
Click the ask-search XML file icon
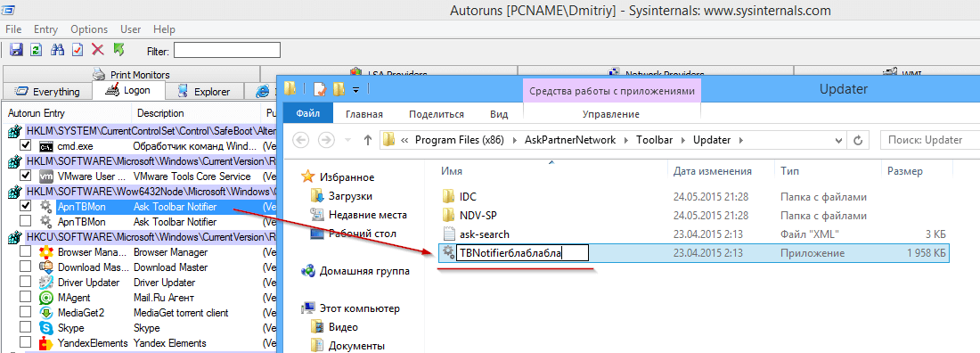(x=449, y=234)
